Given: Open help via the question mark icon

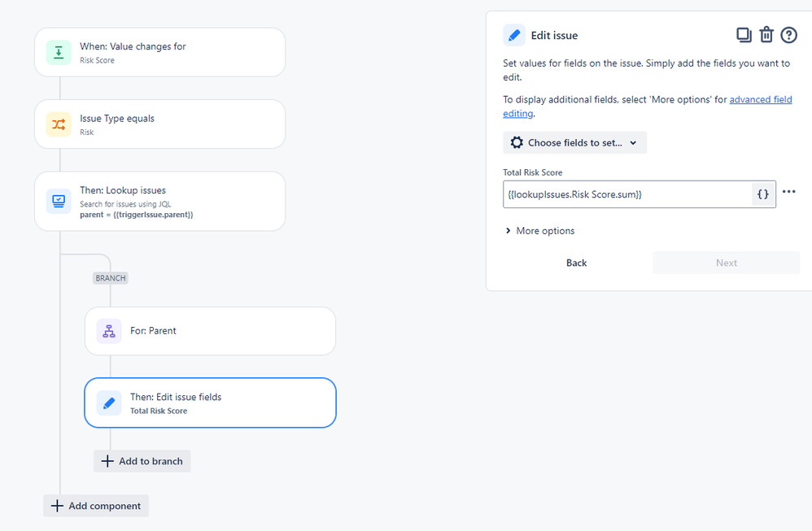Looking at the screenshot, I should point(788,35).
